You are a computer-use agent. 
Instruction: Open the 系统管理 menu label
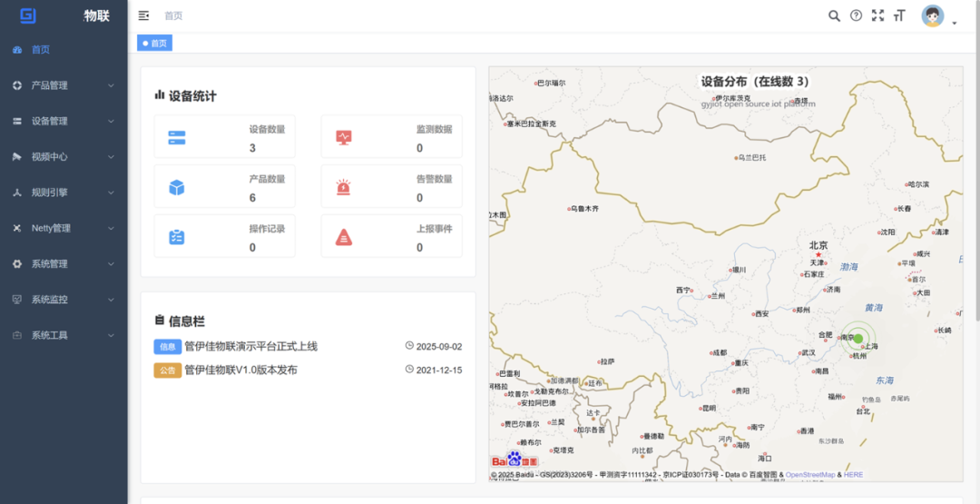pos(49,264)
